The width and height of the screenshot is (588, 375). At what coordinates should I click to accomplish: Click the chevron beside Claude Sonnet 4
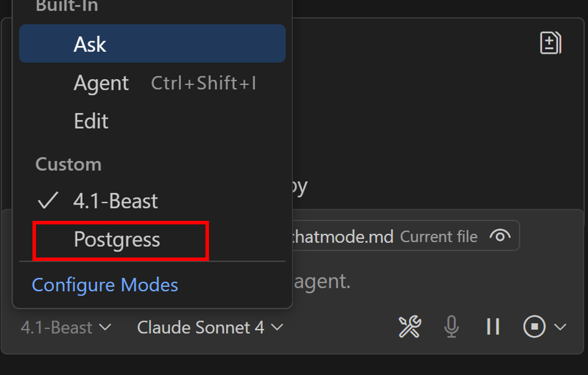tap(277, 327)
